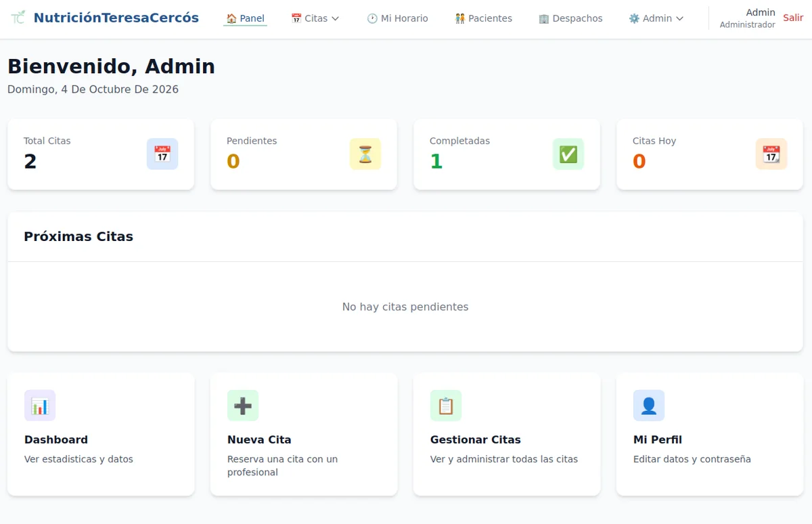Image resolution: width=812 pixels, height=524 pixels.
Task: Click the Mi Perfil user silhouette icon
Action: [x=649, y=406]
